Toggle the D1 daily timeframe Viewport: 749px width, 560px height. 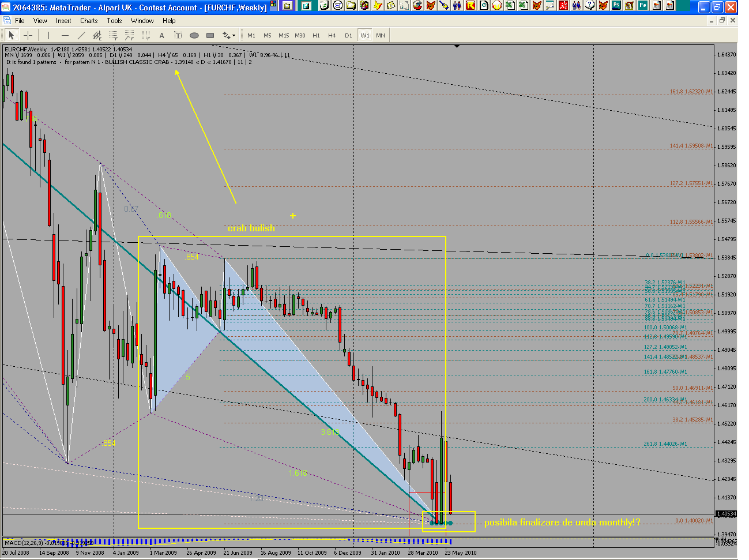tap(348, 35)
